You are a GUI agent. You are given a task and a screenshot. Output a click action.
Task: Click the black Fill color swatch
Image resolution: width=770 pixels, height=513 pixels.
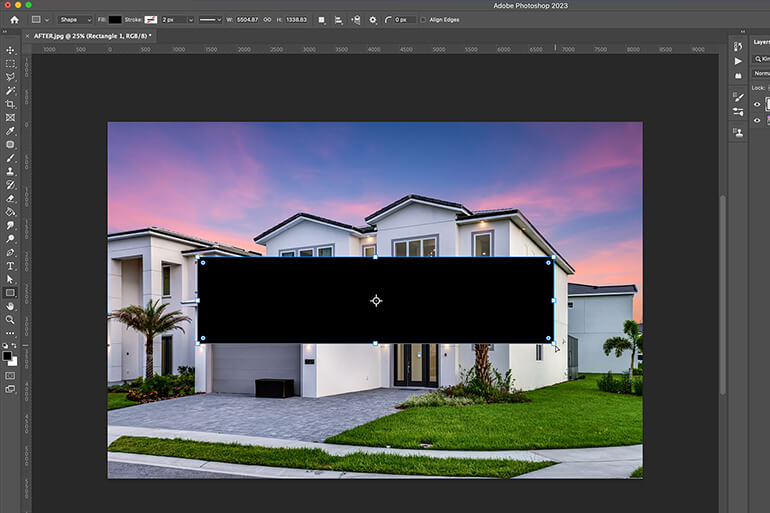pos(115,20)
